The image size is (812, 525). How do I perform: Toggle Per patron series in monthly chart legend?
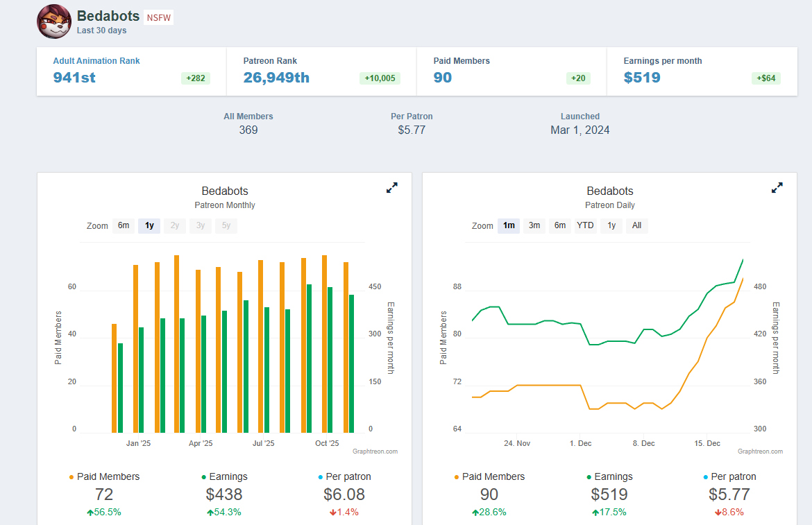tap(344, 476)
